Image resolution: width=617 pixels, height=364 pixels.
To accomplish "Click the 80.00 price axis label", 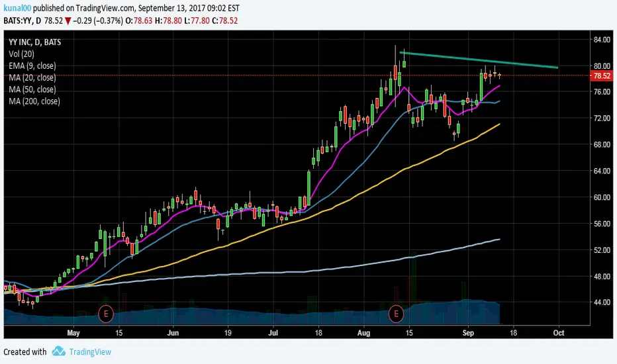I will [602, 66].
